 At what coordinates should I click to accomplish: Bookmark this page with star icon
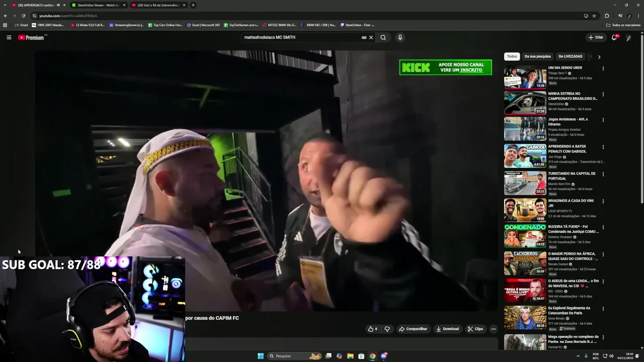pos(594,16)
